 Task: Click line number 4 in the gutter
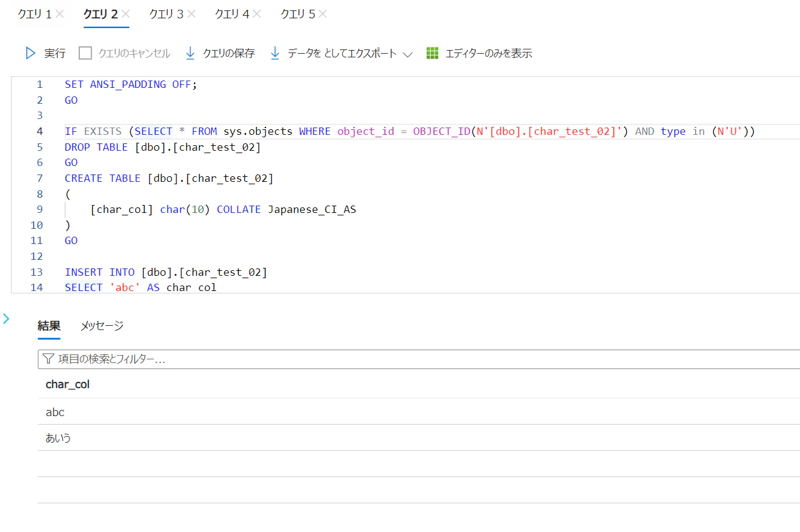pos(40,131)
